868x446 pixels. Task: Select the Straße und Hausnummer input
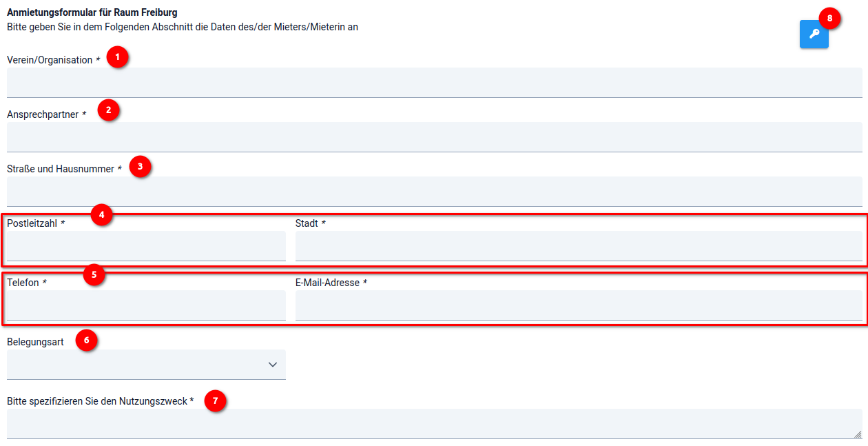pyautogui.click(x=434, y=192)
